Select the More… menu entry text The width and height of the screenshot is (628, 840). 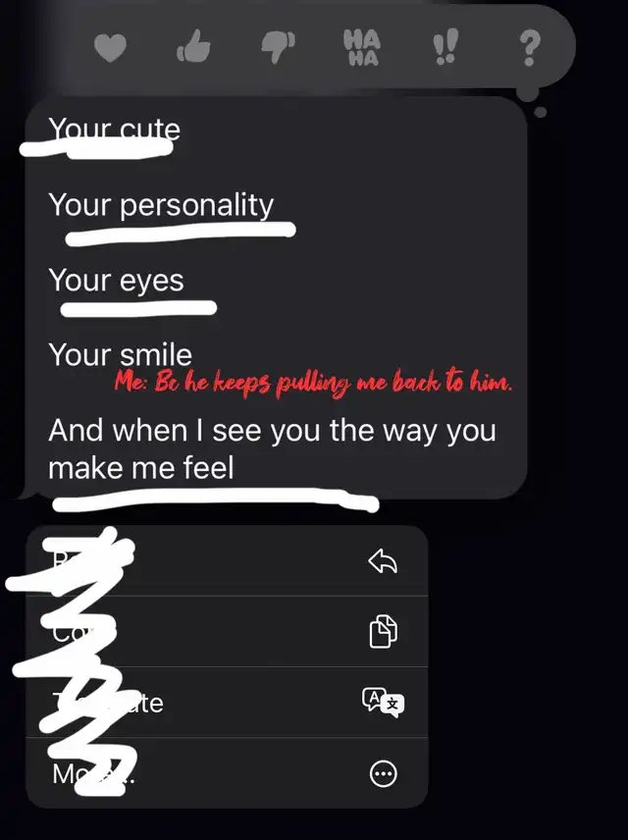point(94,773)
